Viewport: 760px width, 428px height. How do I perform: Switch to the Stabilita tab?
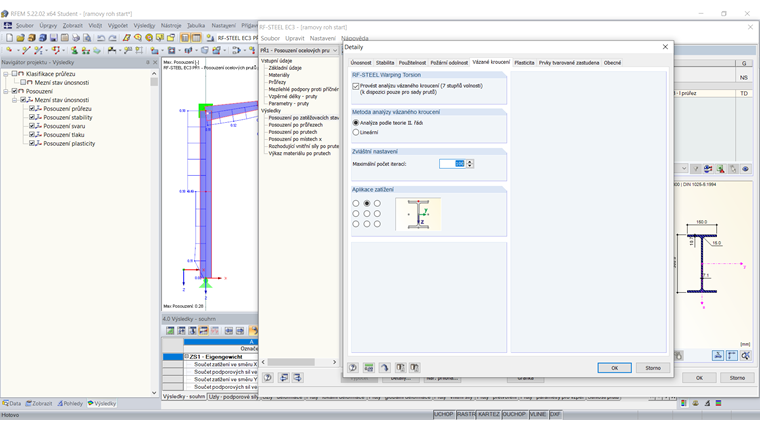(x=385, y=63)
